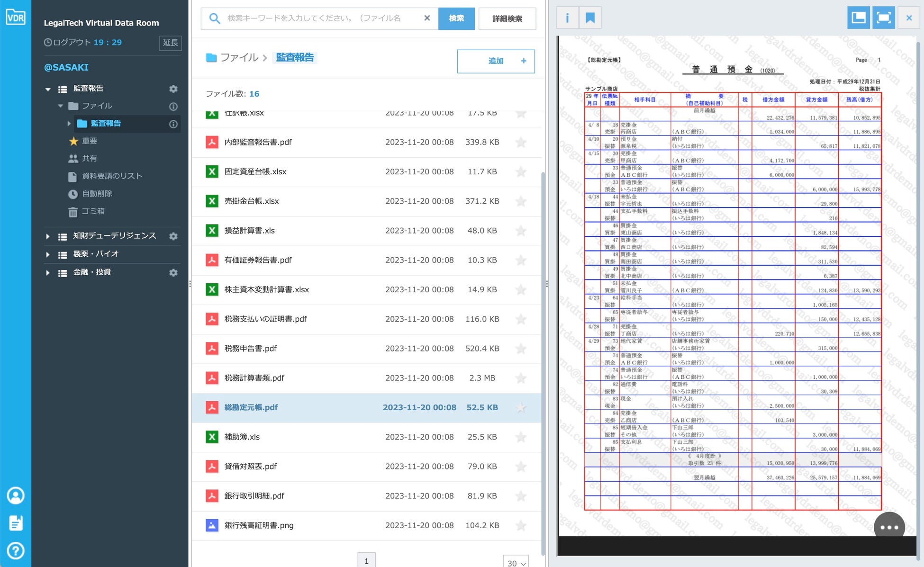Click the info icon in the preview toolbar
The image size is (924, 567).
(567, 18)
